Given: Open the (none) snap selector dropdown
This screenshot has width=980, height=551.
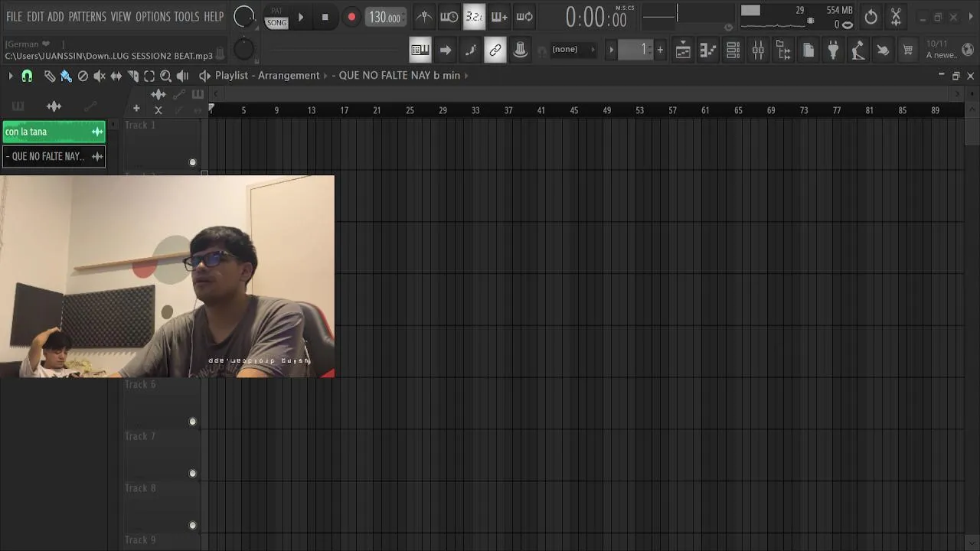Looking at the screenshot, I should click(x=573, y=50).
